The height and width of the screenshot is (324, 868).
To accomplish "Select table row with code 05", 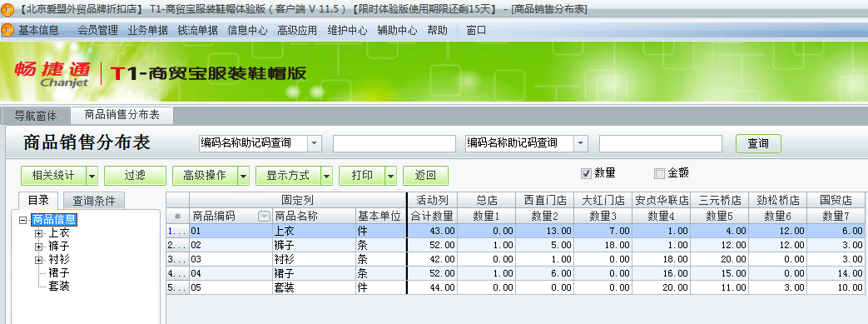I will pos(515,288).
